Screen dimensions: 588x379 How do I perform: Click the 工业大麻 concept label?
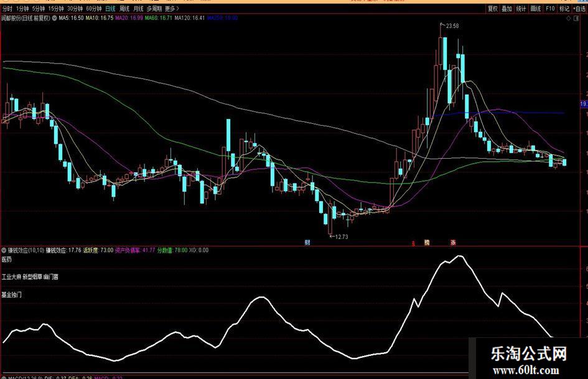(11, 277)
